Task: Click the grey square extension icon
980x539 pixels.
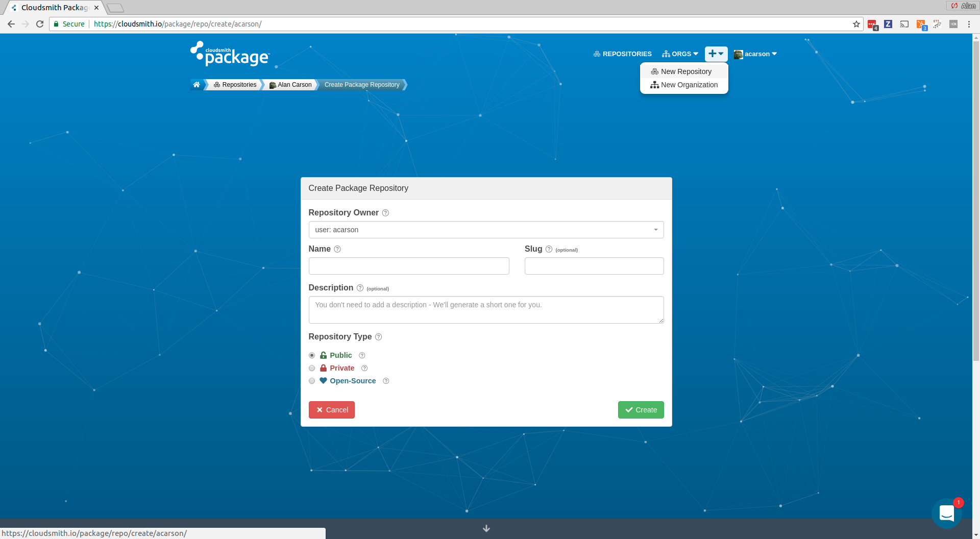Action: (953, 24)
